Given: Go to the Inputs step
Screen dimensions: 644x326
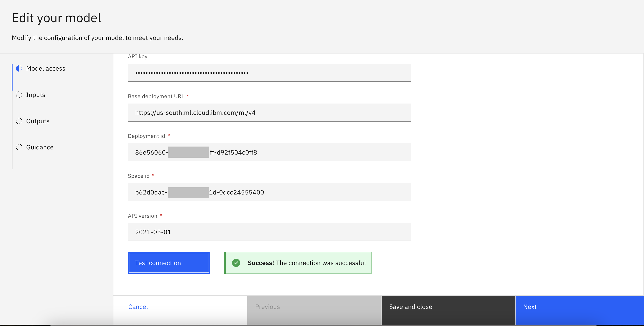Looking at the screenshot, I should tap(36, 95).
